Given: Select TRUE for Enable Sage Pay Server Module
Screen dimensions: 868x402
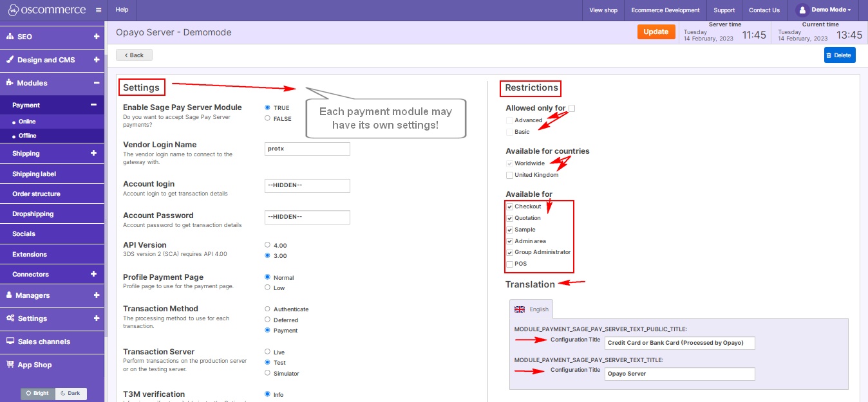Looking at the screenshot, I should point(267,108).
